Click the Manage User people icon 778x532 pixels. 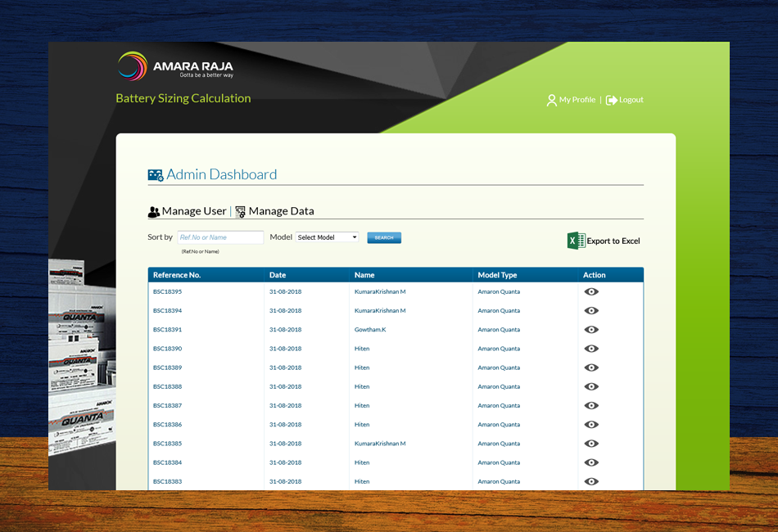154,212
